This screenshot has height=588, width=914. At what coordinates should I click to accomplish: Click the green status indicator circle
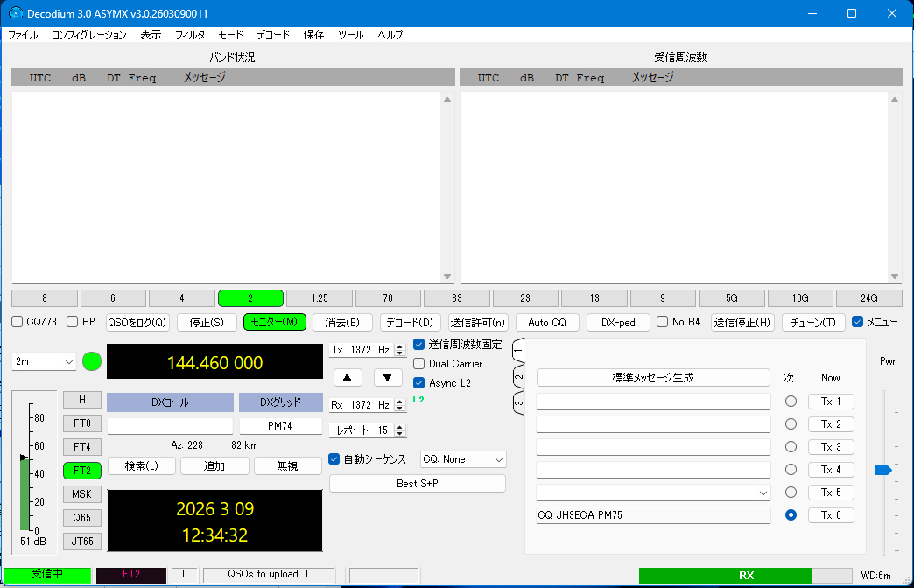point(92,362)
